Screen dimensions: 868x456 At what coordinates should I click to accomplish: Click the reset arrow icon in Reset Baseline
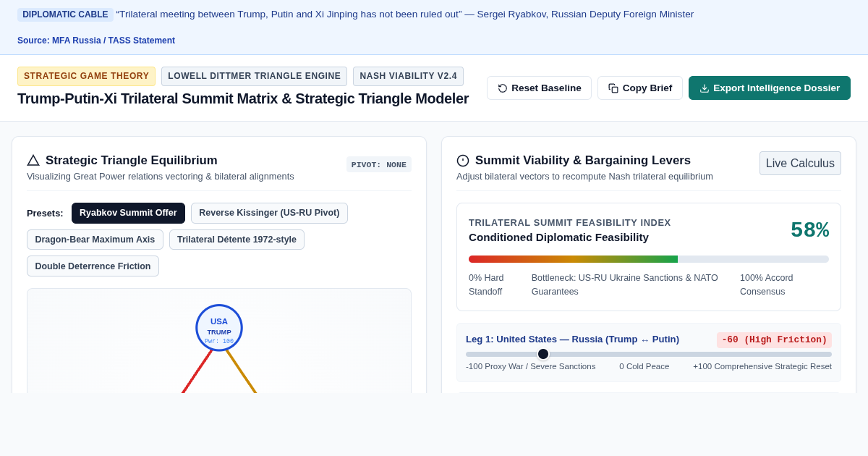[x=503, y=88]
